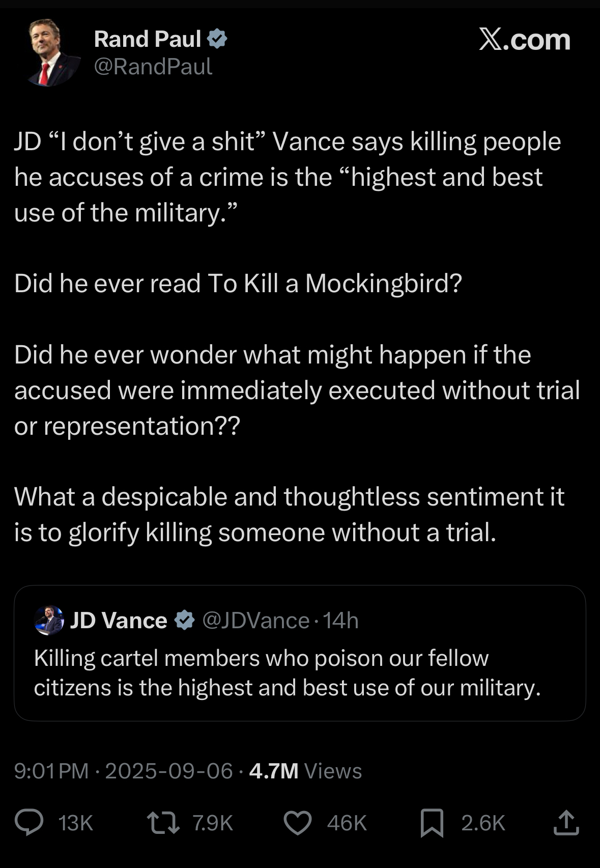Tap the repost arrows icon
Viewport: 600px width, 868px height.
(x=163, y=823)
